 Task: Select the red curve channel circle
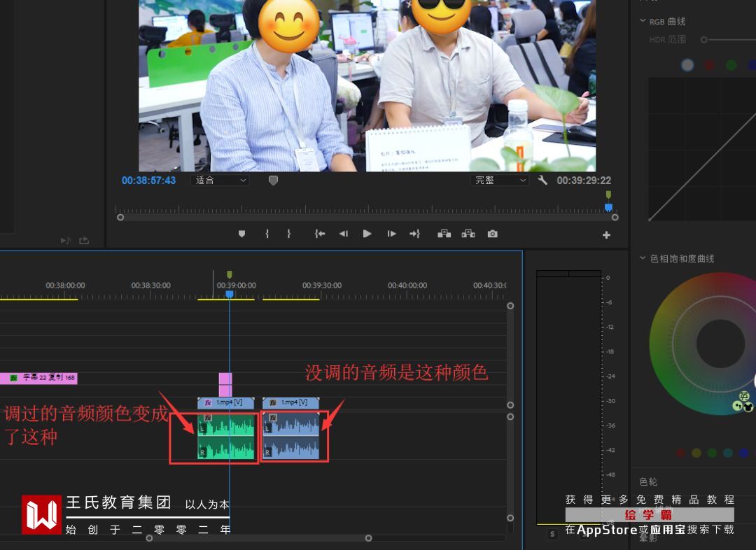tap(709, 64)
